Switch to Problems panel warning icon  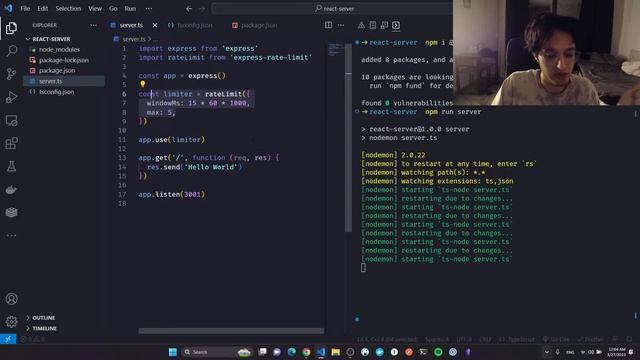(x=361, y=25)
